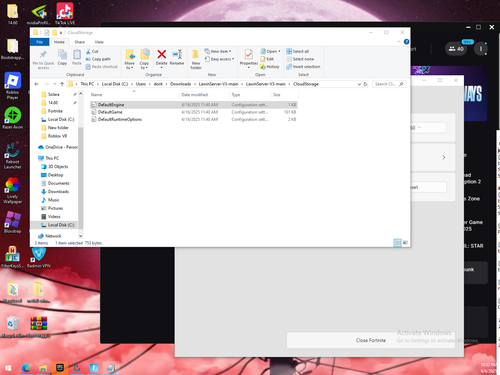Image resolution: width=500 pixels, height=375 pixels.
Task: Select the DefaultRuntimeOptions file
Action: (194, 119)
